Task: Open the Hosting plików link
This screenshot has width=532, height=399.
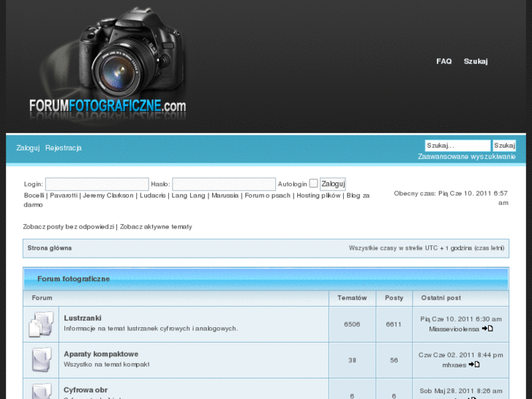Action: tap(318, 195)
